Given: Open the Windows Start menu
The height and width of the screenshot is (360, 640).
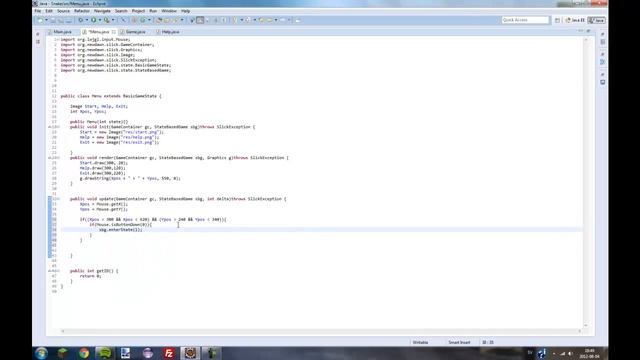Looking at the screenshot, I should 41,353.
